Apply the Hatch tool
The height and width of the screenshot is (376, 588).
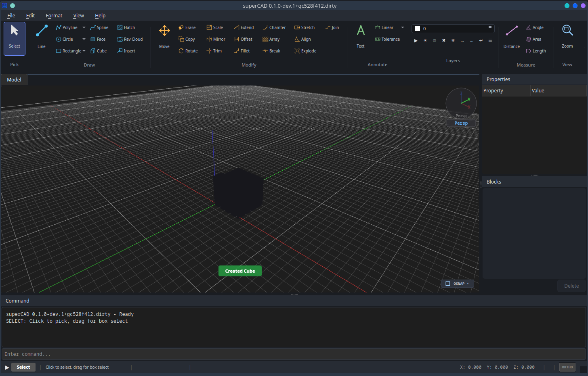pyautogui.click(x=126, y=27)
